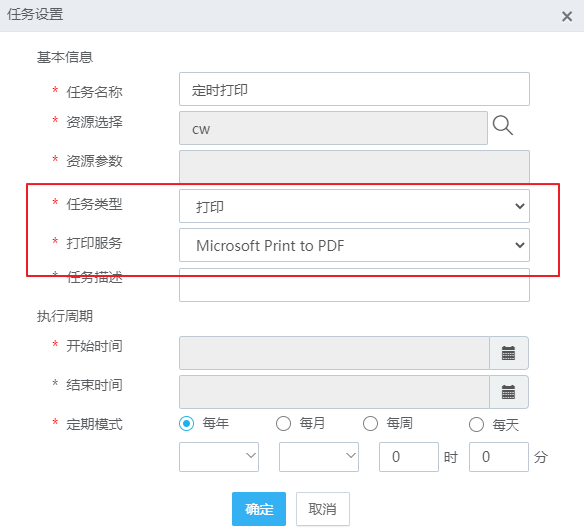
Task: Open the 开始时间 calendar picker icon
Action: (x=508, y=353)
